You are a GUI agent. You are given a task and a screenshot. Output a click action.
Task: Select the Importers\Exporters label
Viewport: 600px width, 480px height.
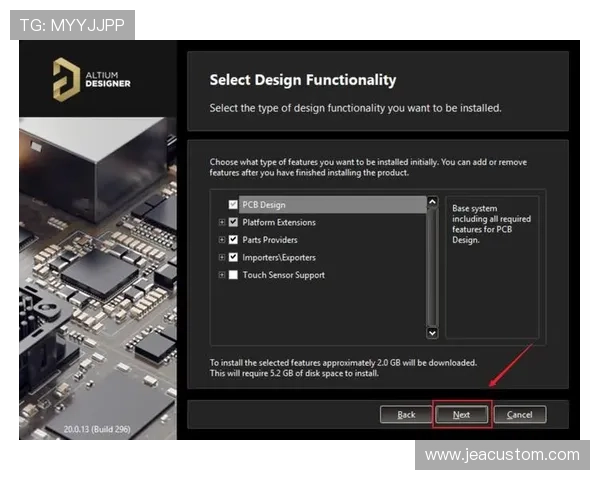(x=279, y=257)
